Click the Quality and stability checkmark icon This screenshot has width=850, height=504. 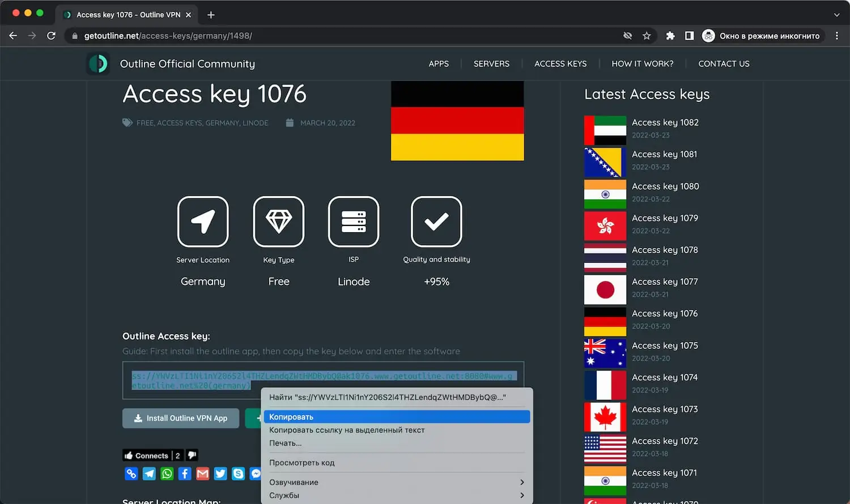[436, 221]
